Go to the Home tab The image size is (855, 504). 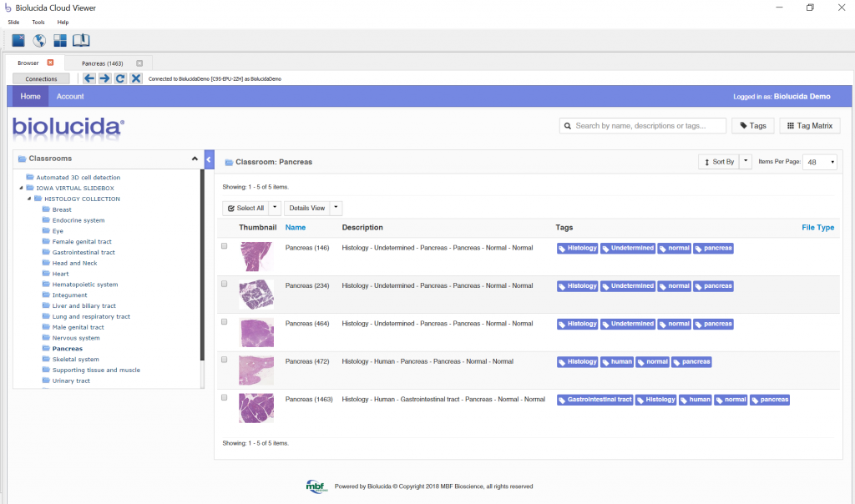[x=31, y=97]
